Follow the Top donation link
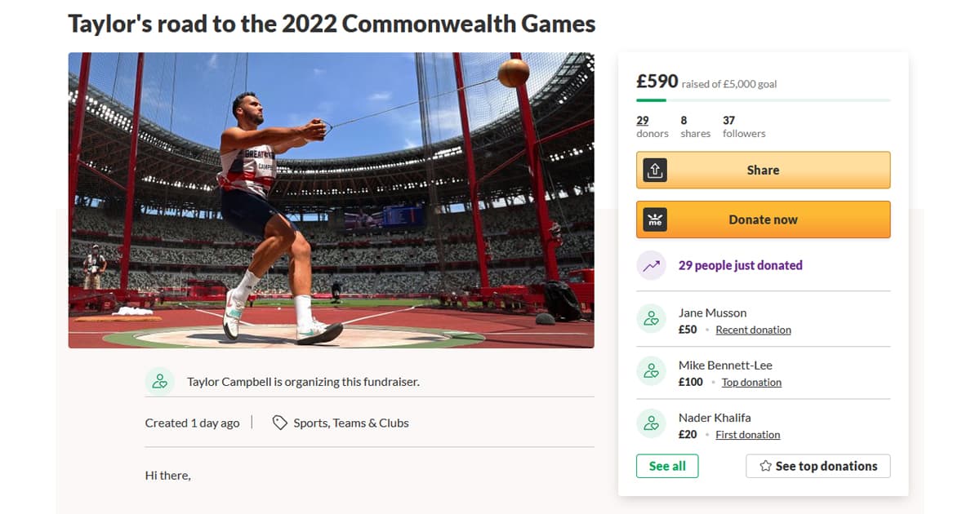 pos(751,382)
